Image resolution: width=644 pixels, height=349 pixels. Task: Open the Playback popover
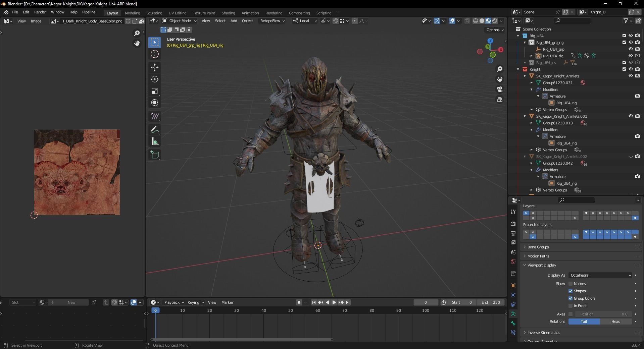click(174, 302)
